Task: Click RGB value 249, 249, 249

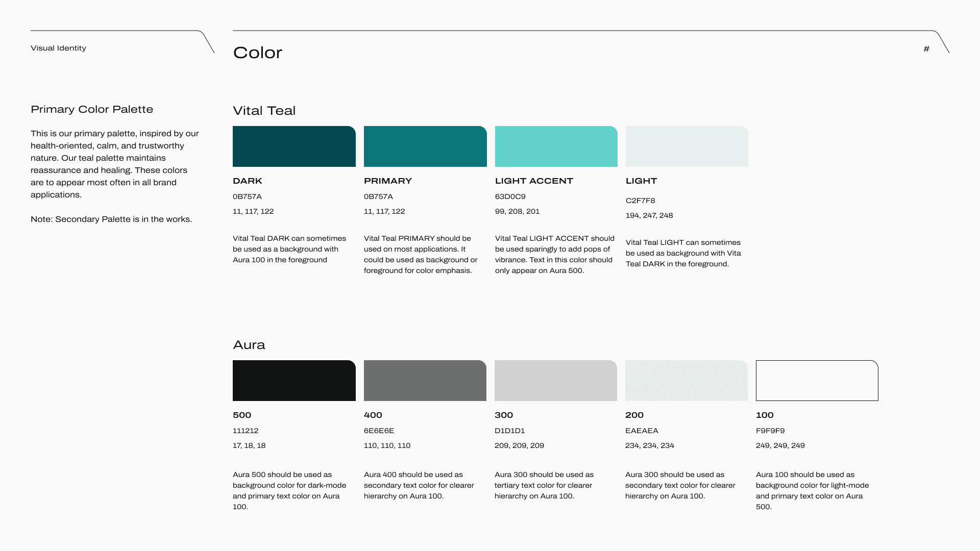Action: click(780, 445)
